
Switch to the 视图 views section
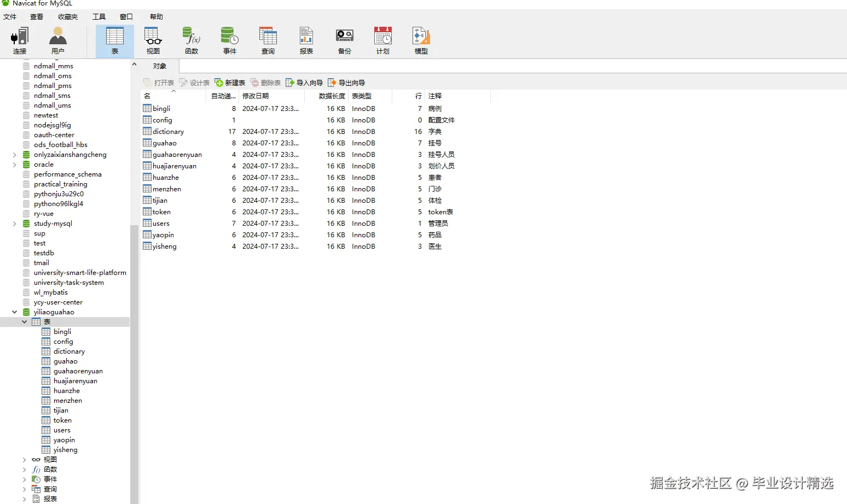[153, 41]
